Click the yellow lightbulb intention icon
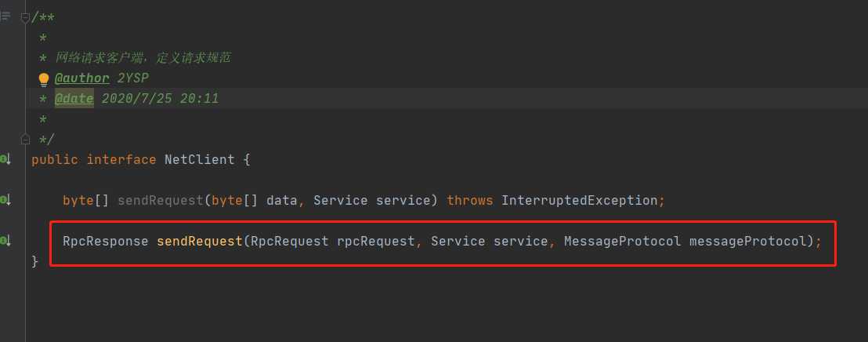This screenshot has height=342, width=868. pyautogui.click(x=44, y=79)
